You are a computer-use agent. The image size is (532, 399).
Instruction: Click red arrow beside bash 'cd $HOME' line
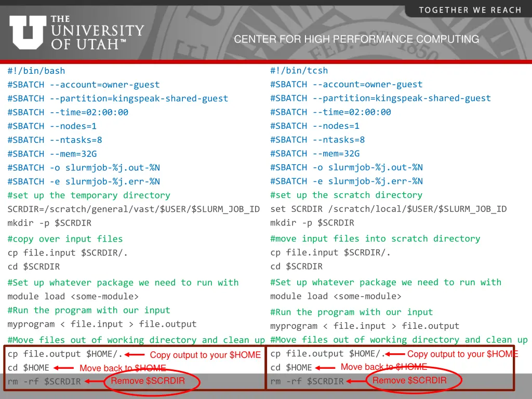pos(64,368)
